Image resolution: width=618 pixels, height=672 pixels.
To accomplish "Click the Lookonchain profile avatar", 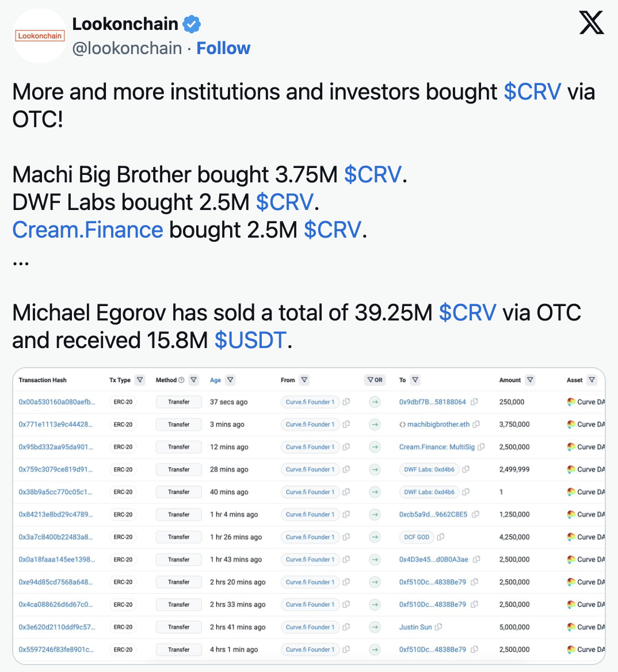I will (40, 36).
